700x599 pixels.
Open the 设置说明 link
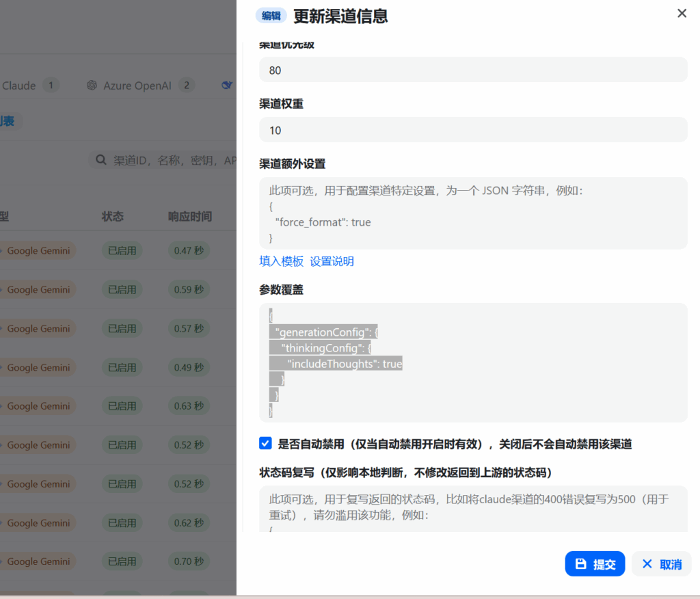[332, 261]
